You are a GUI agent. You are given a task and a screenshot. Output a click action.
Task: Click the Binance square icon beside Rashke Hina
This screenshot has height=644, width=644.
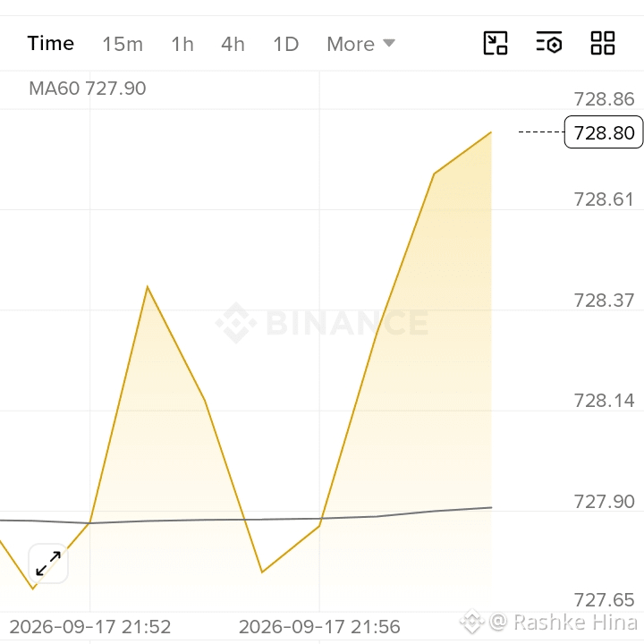click(x=472, y=622)
